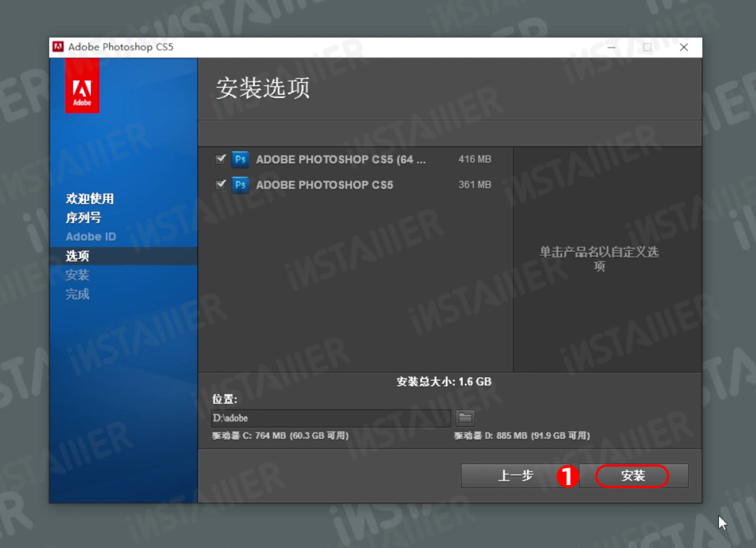The height and width of the screenshot is (548, 756).
Task: Open the folder browse button for install location
Action: (465, 418)
